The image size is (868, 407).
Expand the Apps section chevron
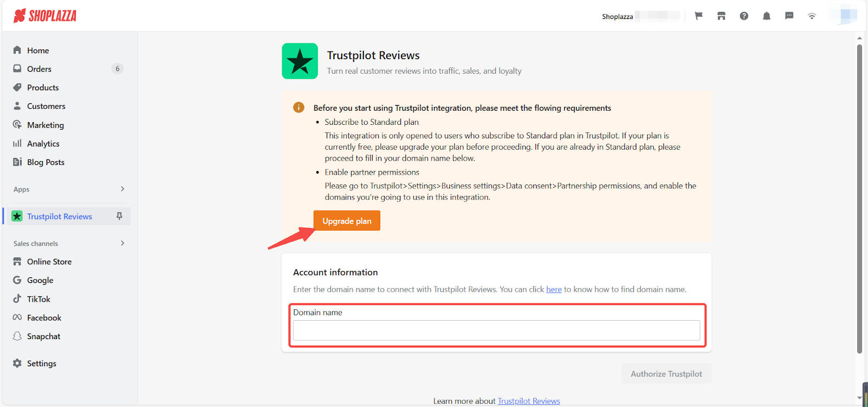tap(123, 189)
